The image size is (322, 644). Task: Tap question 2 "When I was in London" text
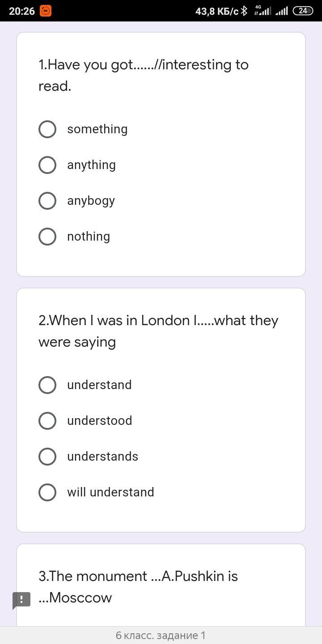pos(158,331)
